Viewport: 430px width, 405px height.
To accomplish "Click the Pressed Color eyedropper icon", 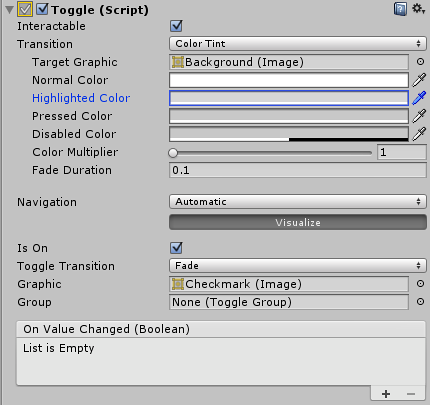I will (x=419, y=116).
